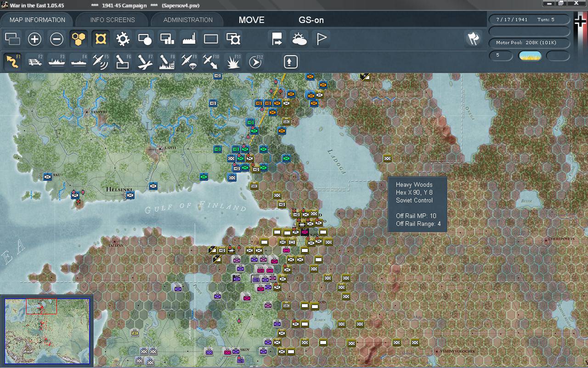
Task: Click the F11 explosion icon
Action: click(x=233, y=61)
